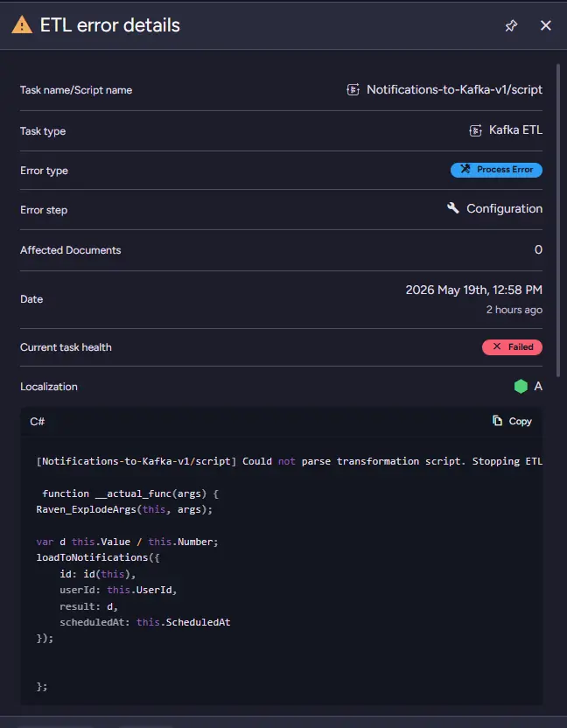This screenshot has height=728, width=567.
Task: Click the "result: d," line
Action: coord(89,606)
